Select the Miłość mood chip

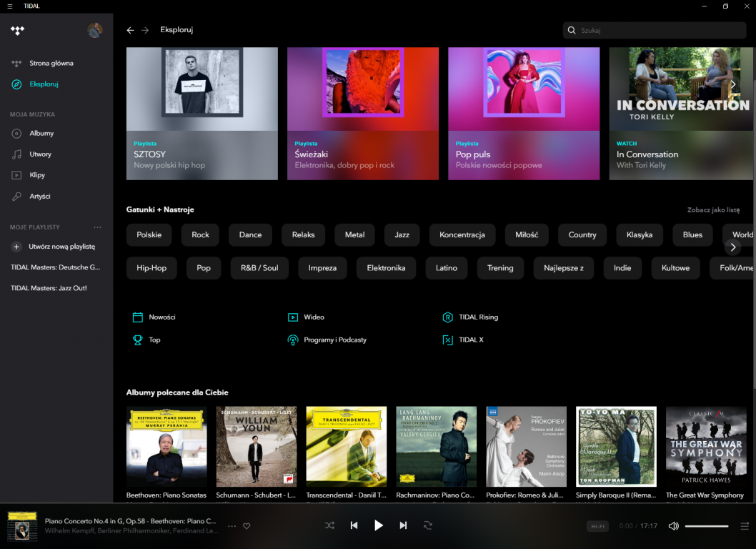pyautogui.click(x=527, y=235)
